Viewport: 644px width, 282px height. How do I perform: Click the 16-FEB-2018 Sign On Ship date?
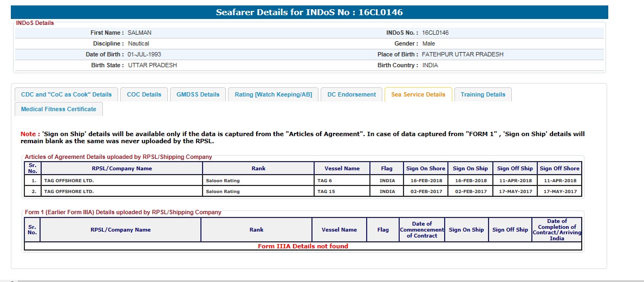[470, 181]
